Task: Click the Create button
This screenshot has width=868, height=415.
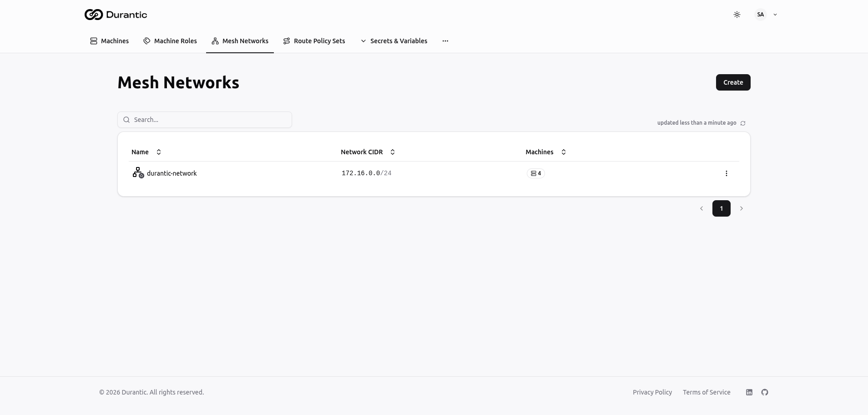Action: [733, 82]
